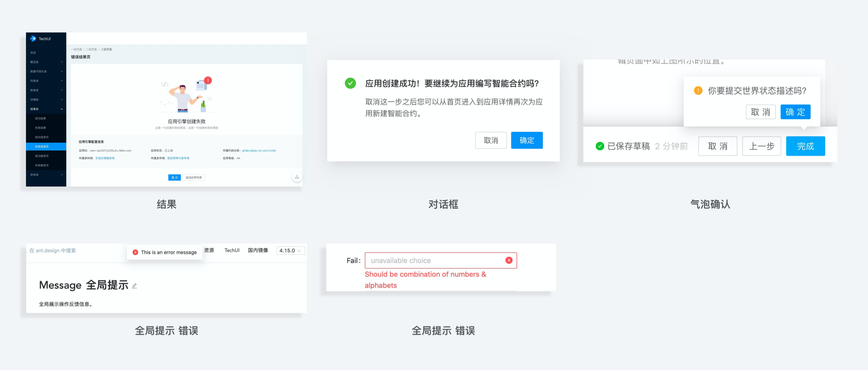Click the red error icon in the message toast
The image size is (868, 372).
click(x=135, y=252)
